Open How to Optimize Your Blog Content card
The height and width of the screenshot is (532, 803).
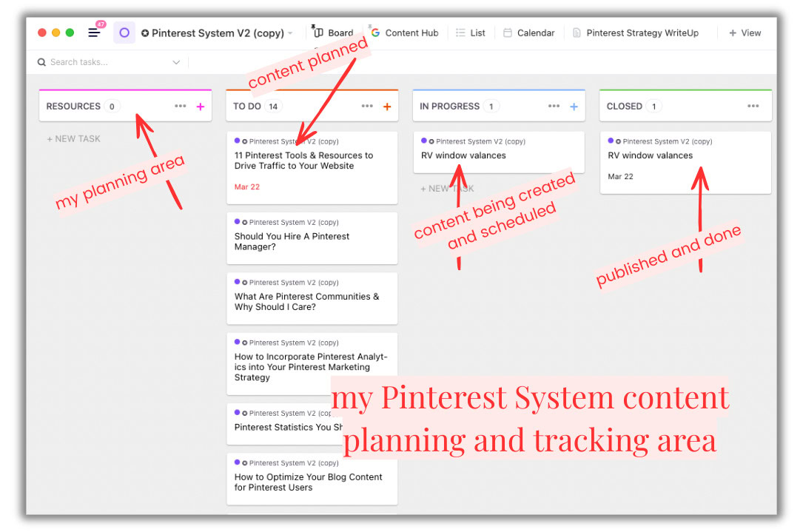(312, 479)
